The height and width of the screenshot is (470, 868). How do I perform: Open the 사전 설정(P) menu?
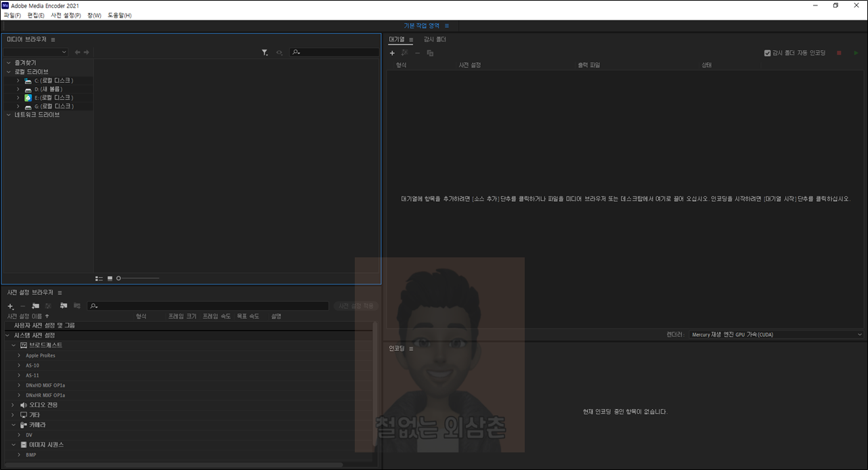66,15
